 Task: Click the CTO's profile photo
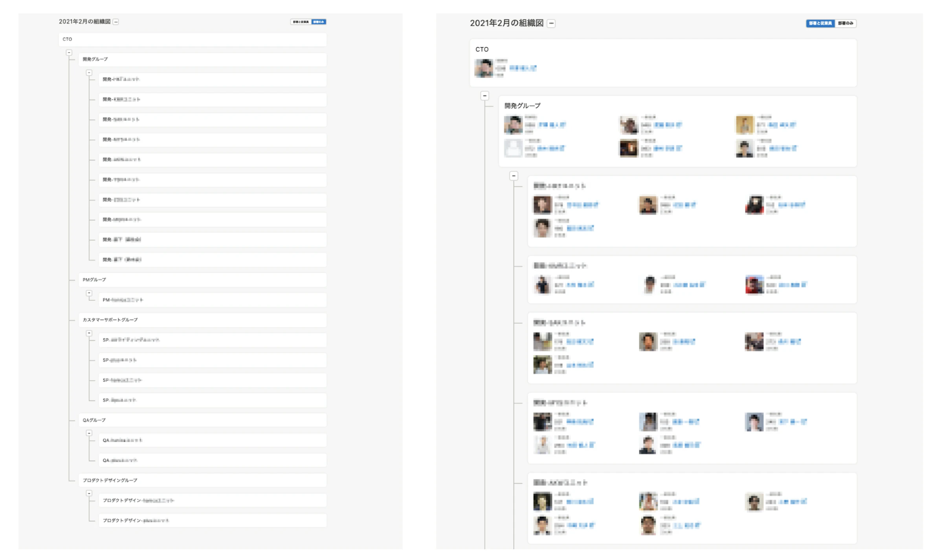coord(484,68)
